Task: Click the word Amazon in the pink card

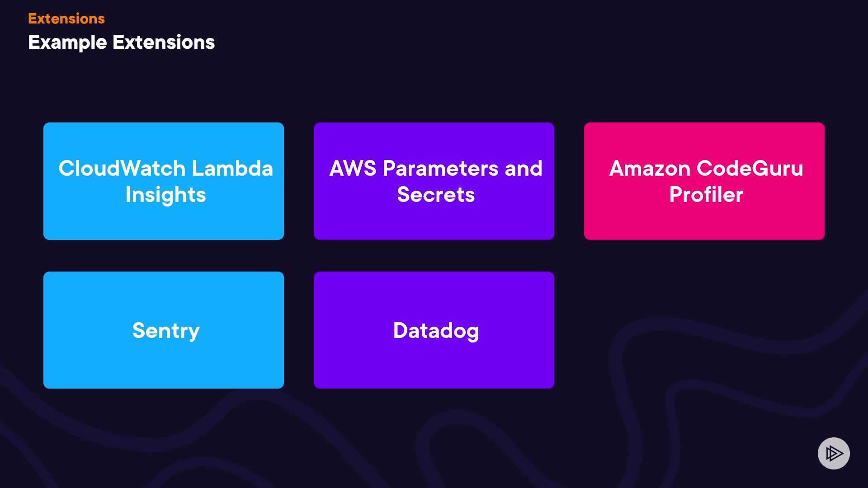Action: 650,169
